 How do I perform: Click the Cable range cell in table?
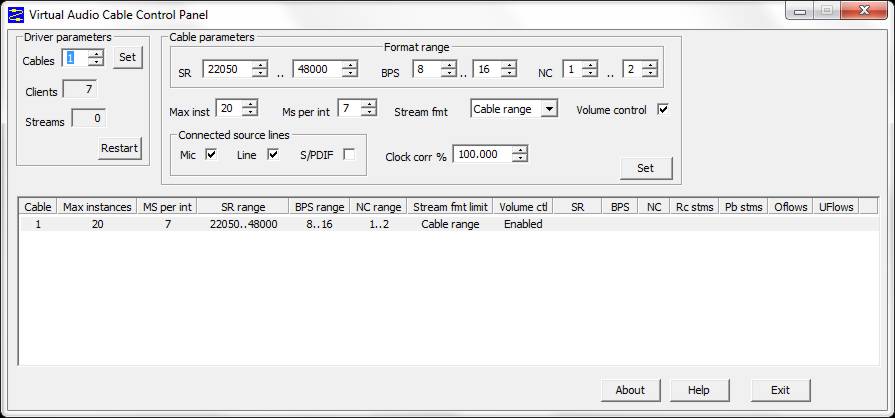(x=450, y=224)
